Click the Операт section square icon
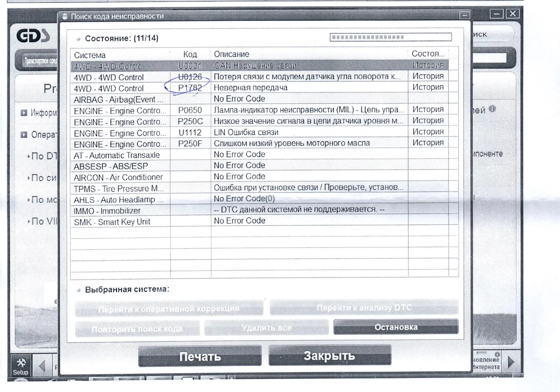 click(x=24, y=135)
